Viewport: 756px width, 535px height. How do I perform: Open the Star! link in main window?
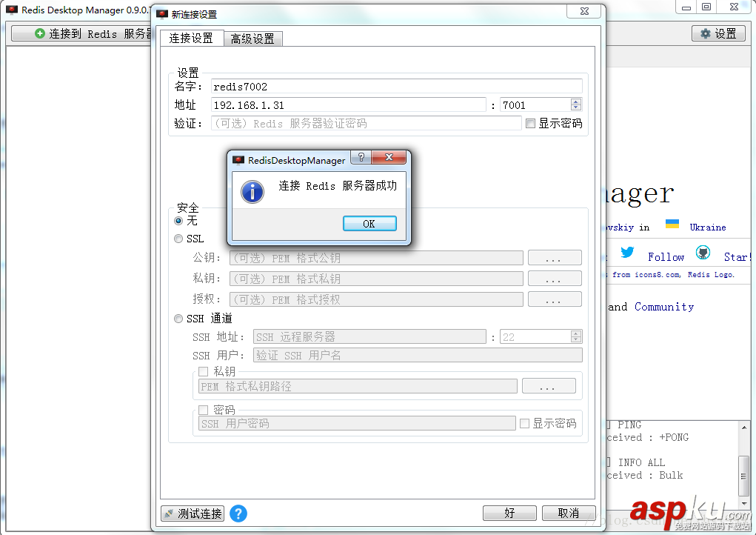point(737,257)
